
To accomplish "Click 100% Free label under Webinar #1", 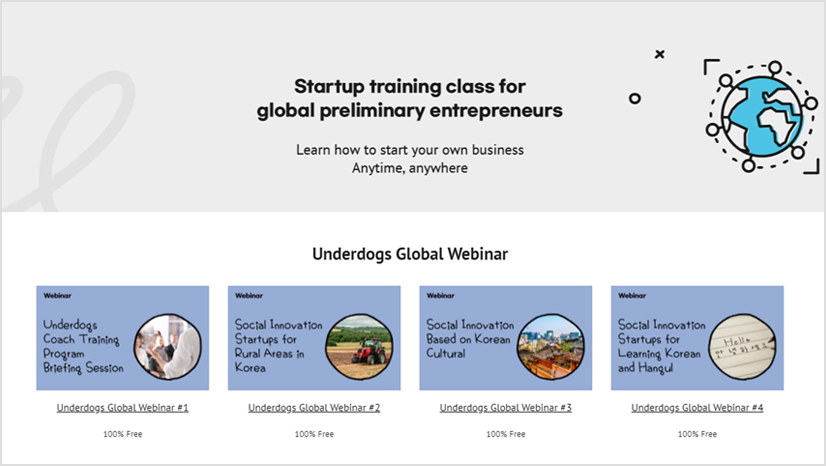I will [123, 434].
